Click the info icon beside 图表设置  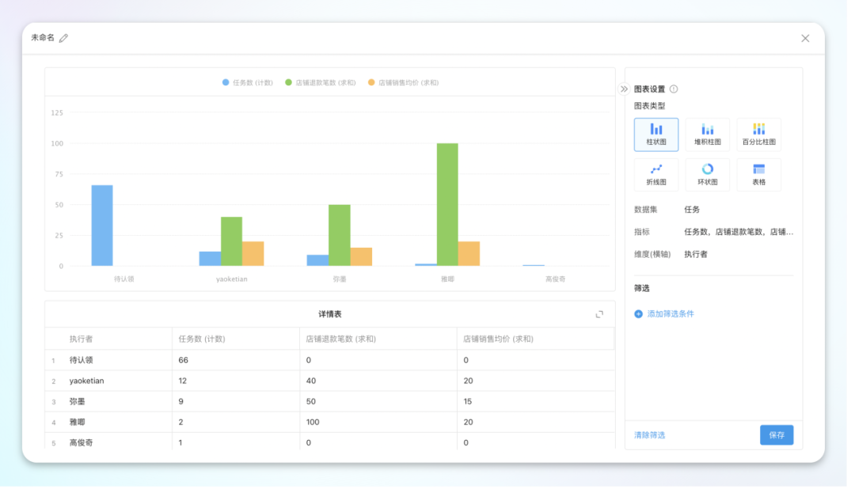point(674,89)
